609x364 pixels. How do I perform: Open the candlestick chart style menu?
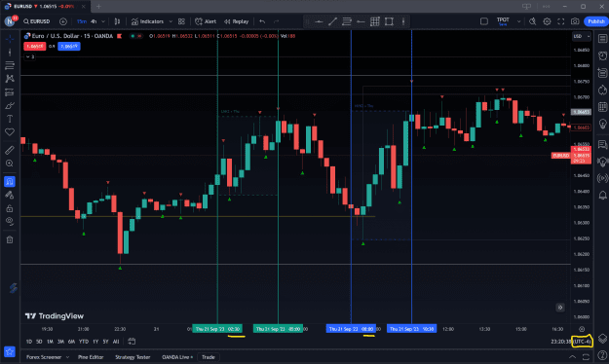(x=117, y=21)
